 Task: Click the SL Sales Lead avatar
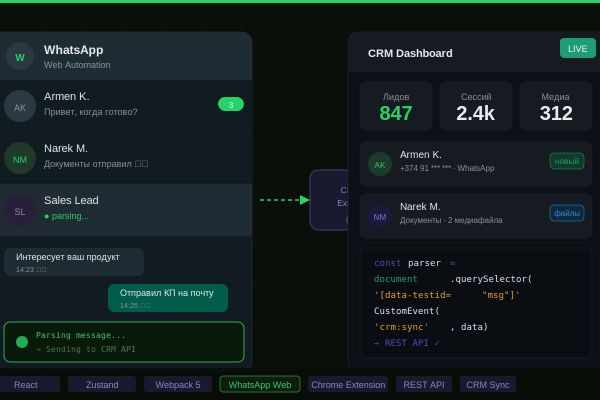tap(20, 210)
